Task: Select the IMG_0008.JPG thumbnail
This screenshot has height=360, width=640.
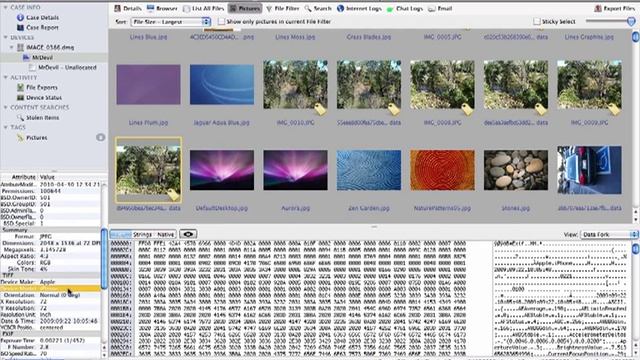Action: 442,84
